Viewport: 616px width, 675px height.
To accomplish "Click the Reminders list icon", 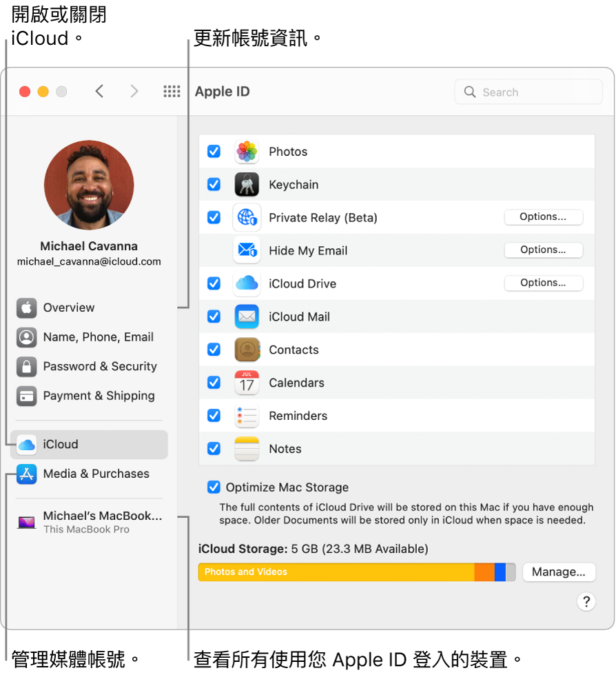I will tap(247, 416).
